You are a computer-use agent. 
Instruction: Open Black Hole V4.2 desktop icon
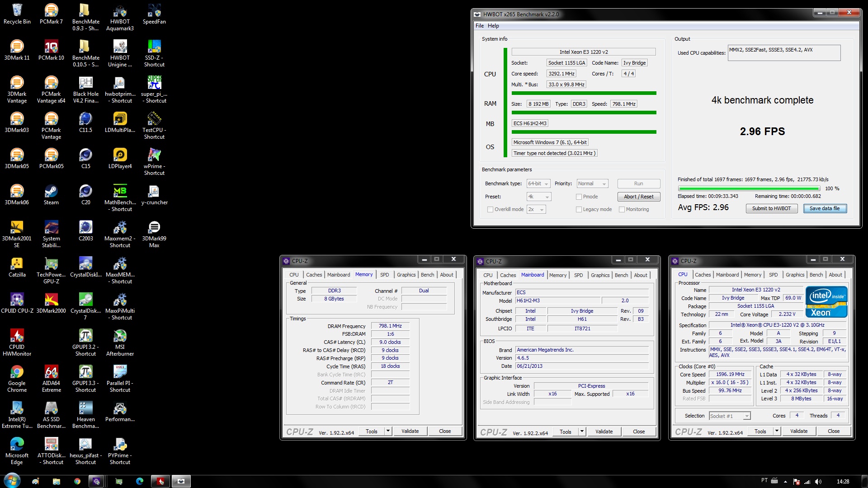[x=85, y=89]
